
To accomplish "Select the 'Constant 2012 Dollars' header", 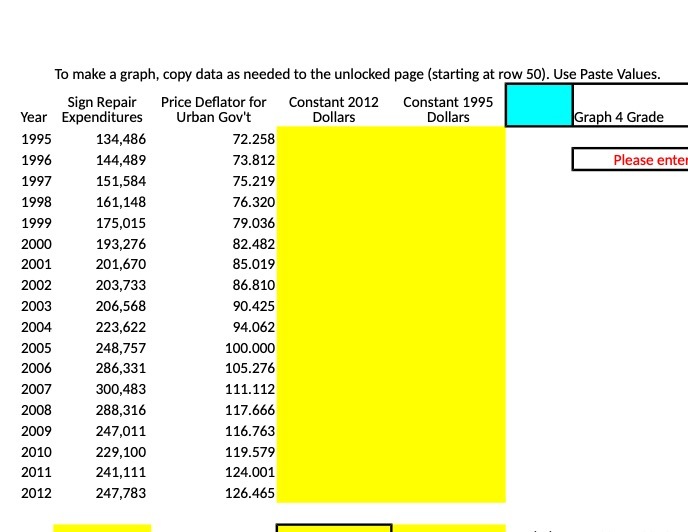I will click(333, 110).
